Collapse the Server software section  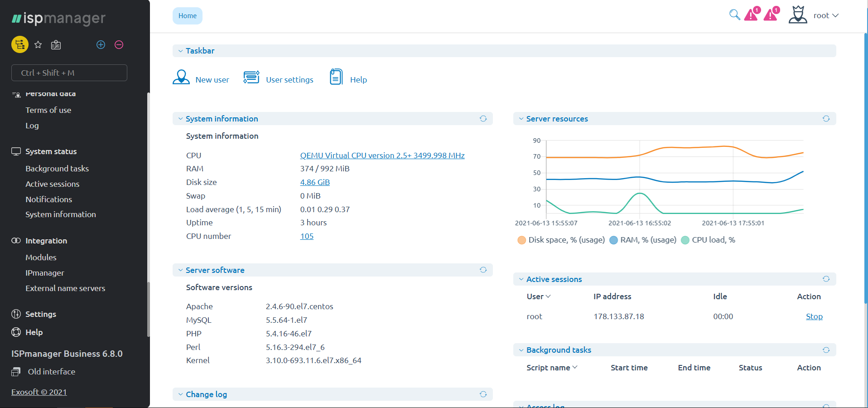[181, 270]
